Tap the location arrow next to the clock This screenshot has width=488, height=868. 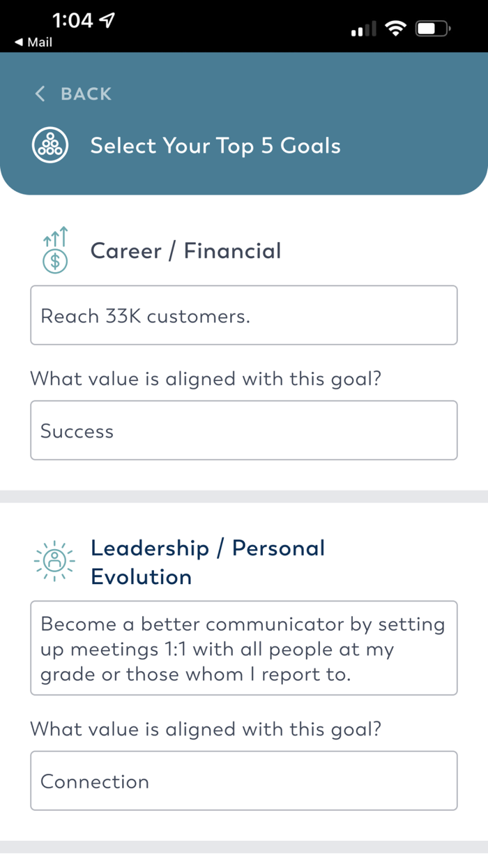click(105, 20)
